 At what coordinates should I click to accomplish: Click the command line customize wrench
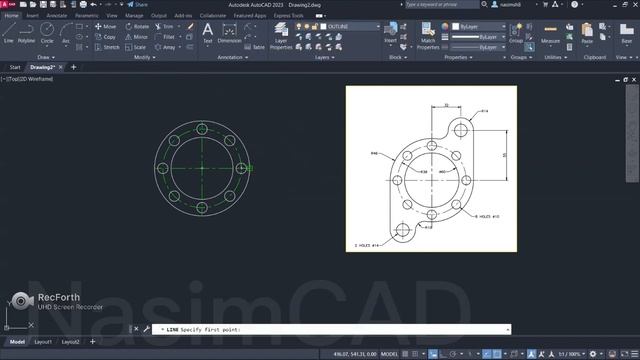(x=146, y=329)
